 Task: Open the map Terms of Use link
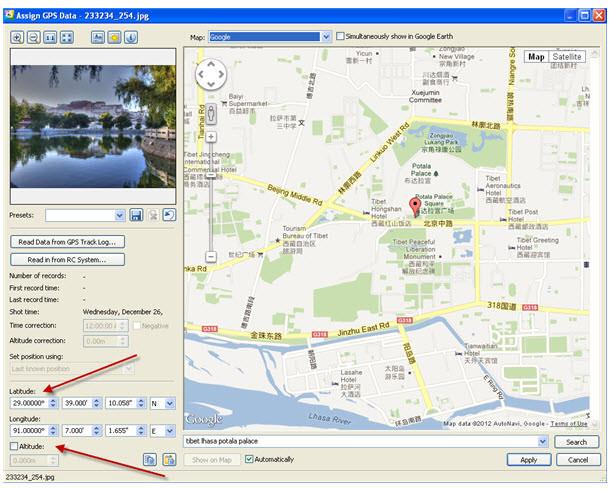[569, 423]
